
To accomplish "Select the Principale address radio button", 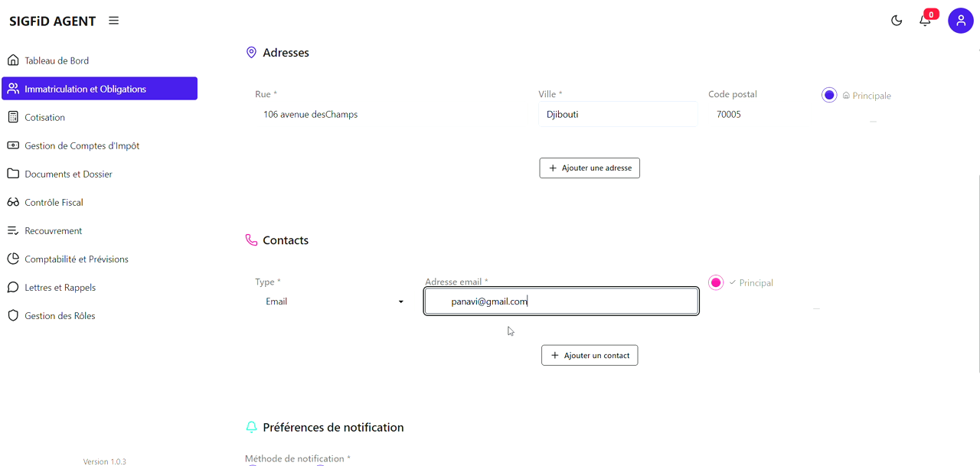I will (x=829, y=94).
